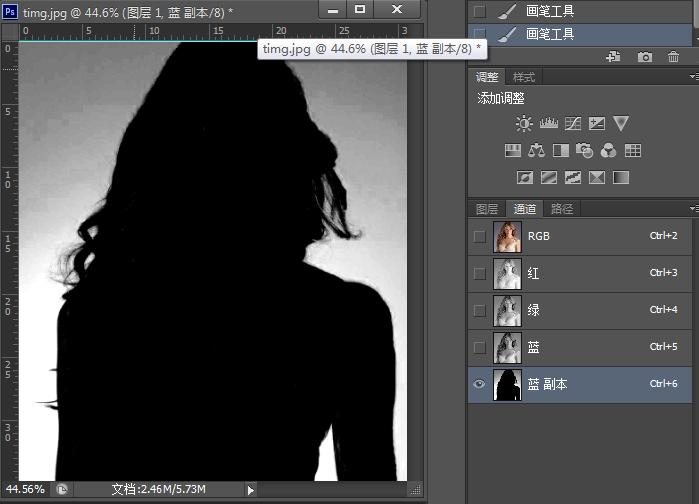699x504 pixels.
Task: Select the 绿 channel row
Action: click(x=580, y=311)
